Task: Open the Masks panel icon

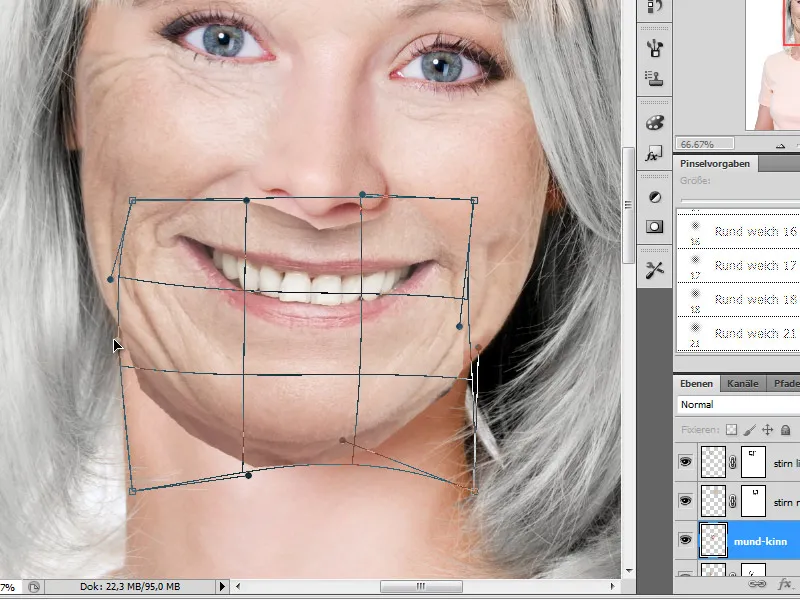Action: [655, 227]
